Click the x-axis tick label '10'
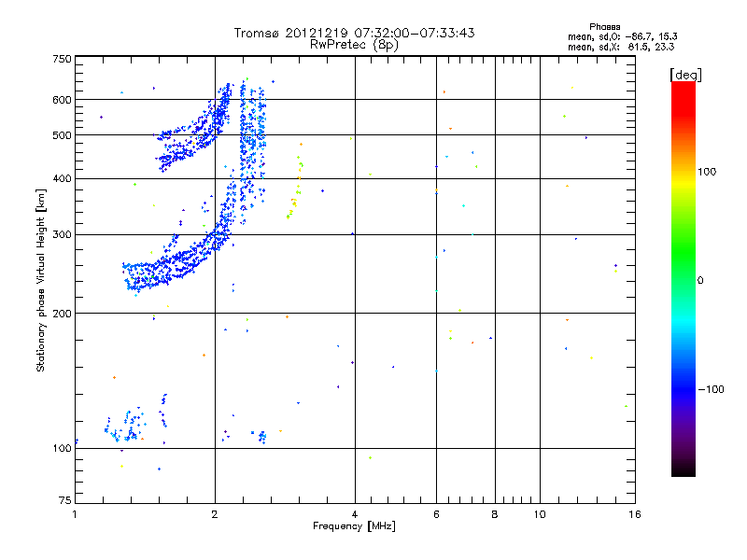The height and width of the screenshot is (560, 747). [540, 514]
